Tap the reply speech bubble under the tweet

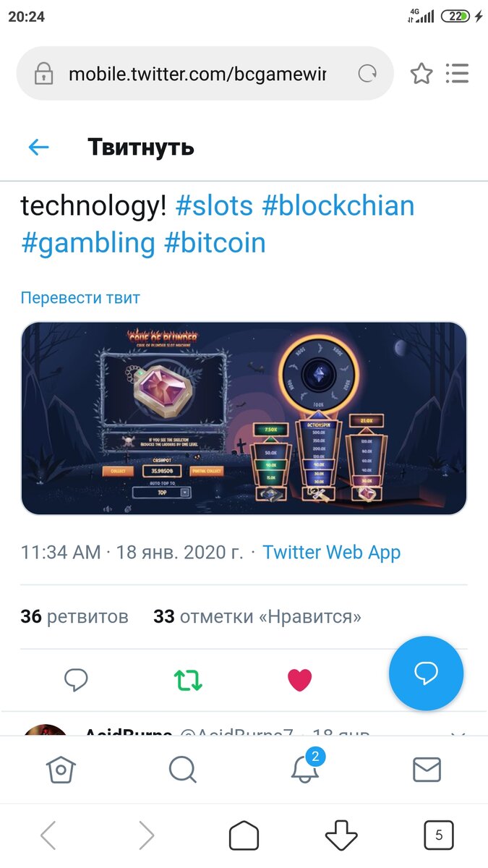(76, 679)
